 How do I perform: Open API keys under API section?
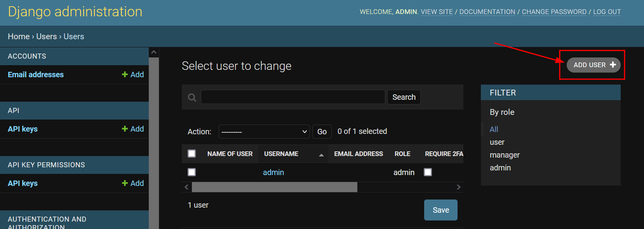(23, 129)
